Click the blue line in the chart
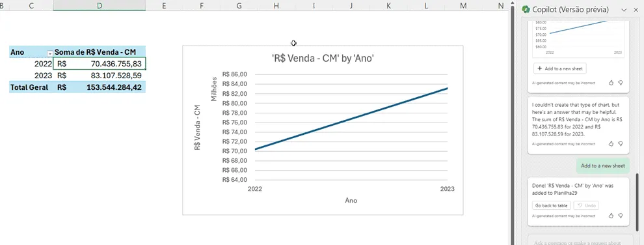Screen dimensions: 644x245 [351, 119]
